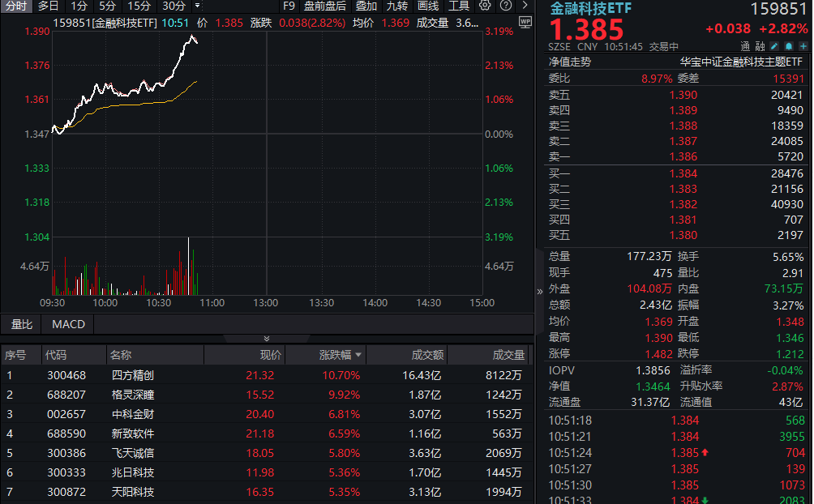814x504 pixels.
Task: Switch to the MACD tab
Action: (66, 324)
